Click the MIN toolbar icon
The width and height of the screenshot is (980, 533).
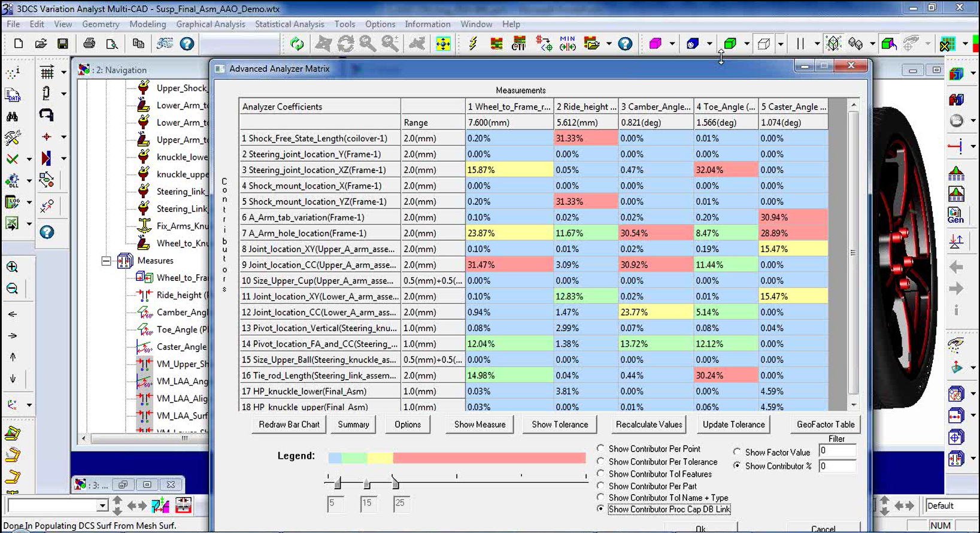click(x=567, y=44)
